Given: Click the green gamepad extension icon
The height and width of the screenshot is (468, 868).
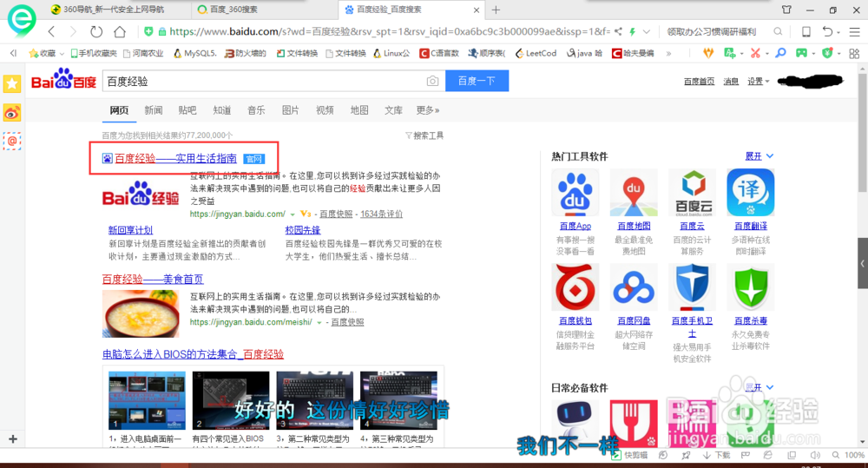Looking at the screenshot, I should pyautogui.click(x=801, y=53).
